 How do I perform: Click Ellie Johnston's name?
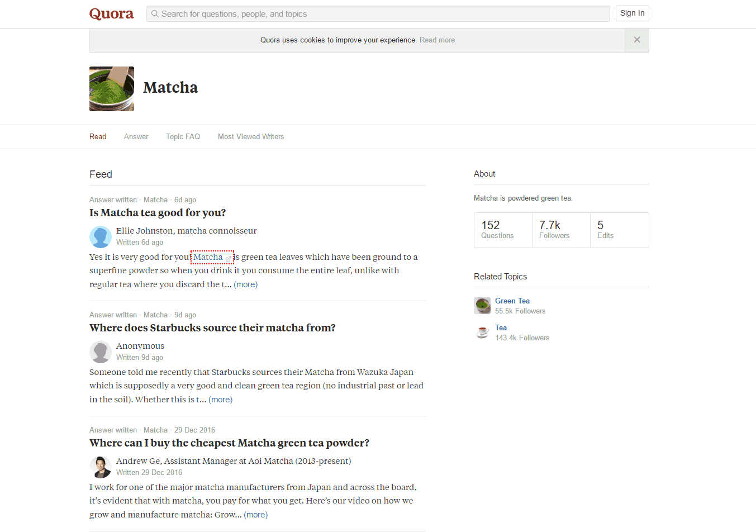point(145,231)
